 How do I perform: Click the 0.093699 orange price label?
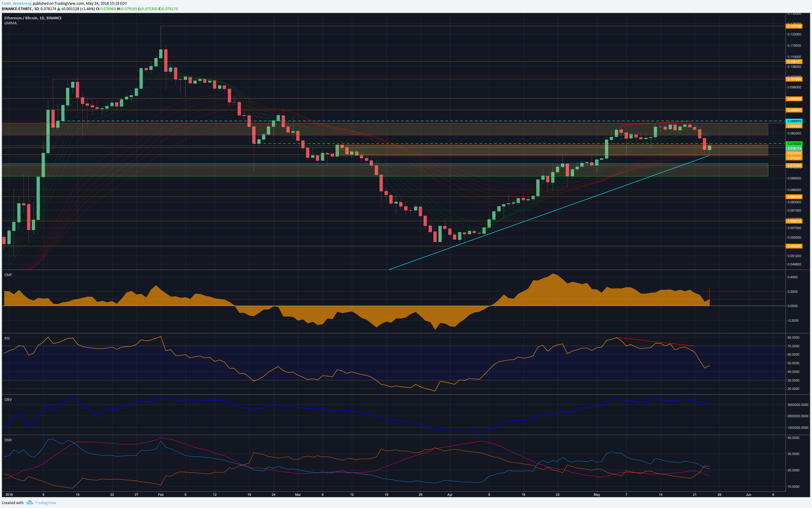click(x=794, y=99)
